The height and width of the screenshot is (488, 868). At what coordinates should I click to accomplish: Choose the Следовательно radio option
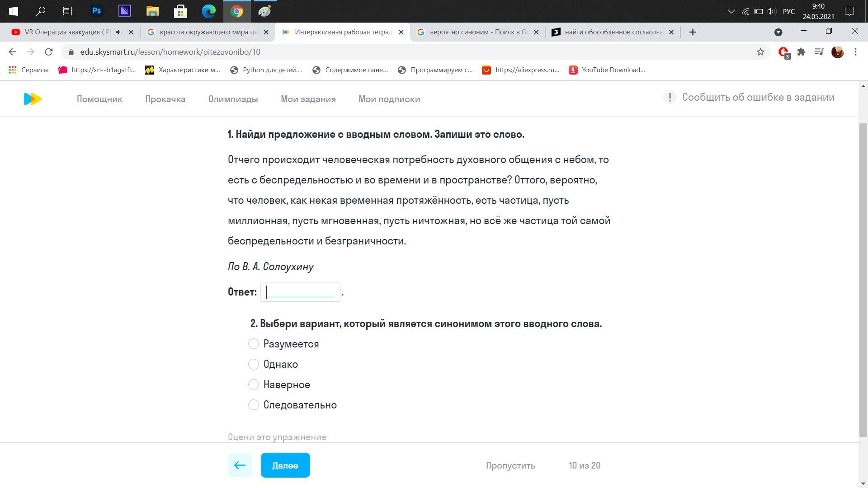coord(254,405)
